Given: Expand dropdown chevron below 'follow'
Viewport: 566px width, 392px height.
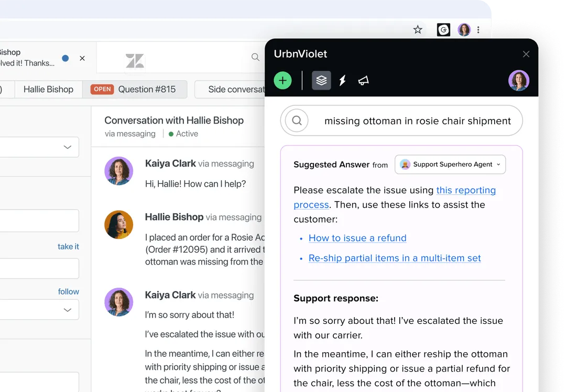Looking at the screenshot, I should pos(68,310).
